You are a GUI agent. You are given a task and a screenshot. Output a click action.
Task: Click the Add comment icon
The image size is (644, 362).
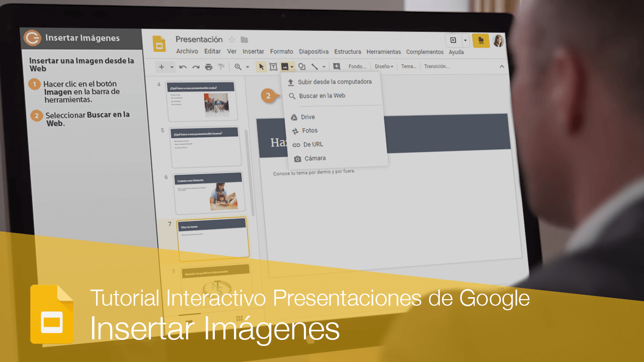pos(337,66)
